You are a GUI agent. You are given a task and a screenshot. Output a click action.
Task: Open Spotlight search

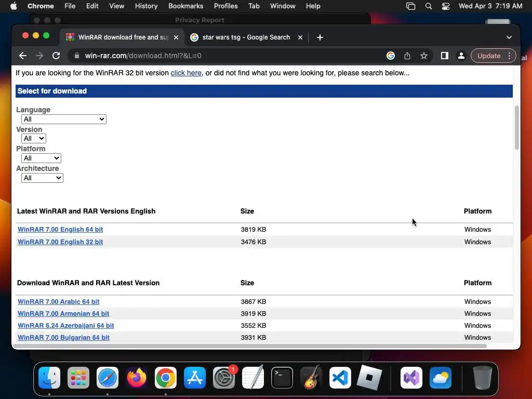click(429, 6)
